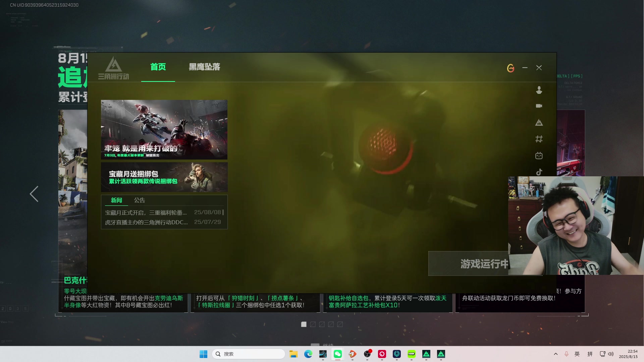Open the dark wave app beside Edge
The width and height of the screenshot is (644, 362).
(323, 354)
